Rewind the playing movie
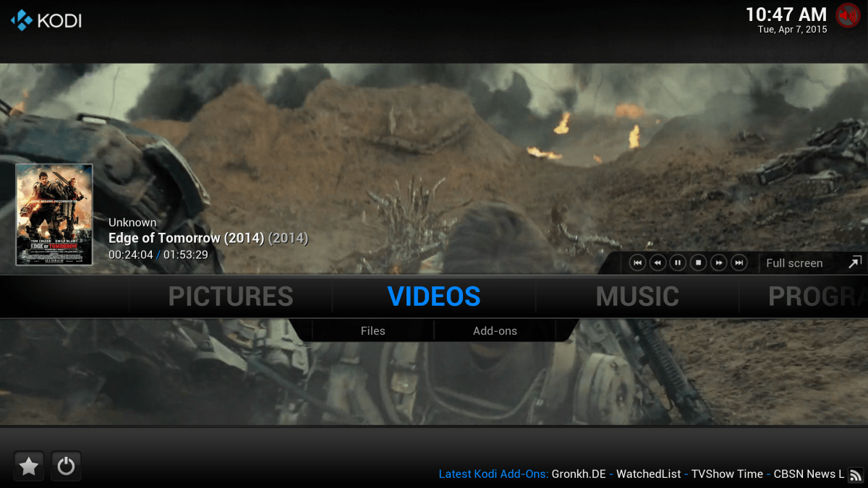This screenshot has height=488, width=868. click(657, 263)
